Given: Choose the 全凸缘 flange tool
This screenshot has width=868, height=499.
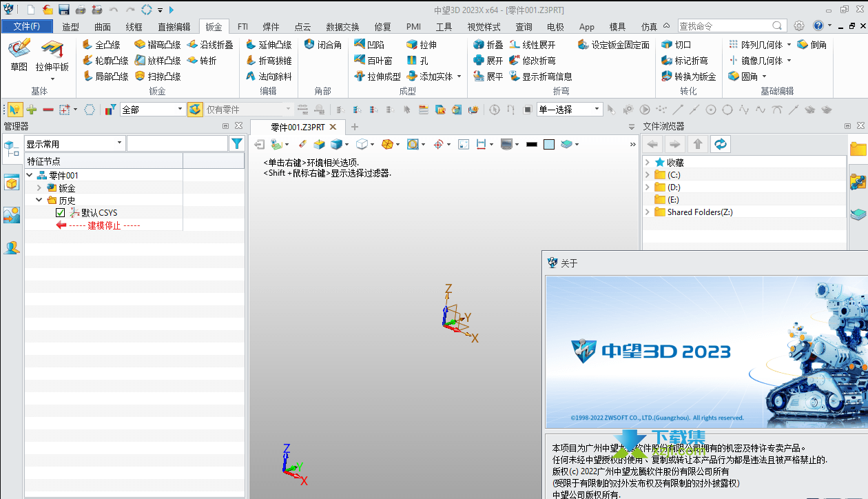Looking at the screenshot, I should click(x=101, y=45).
